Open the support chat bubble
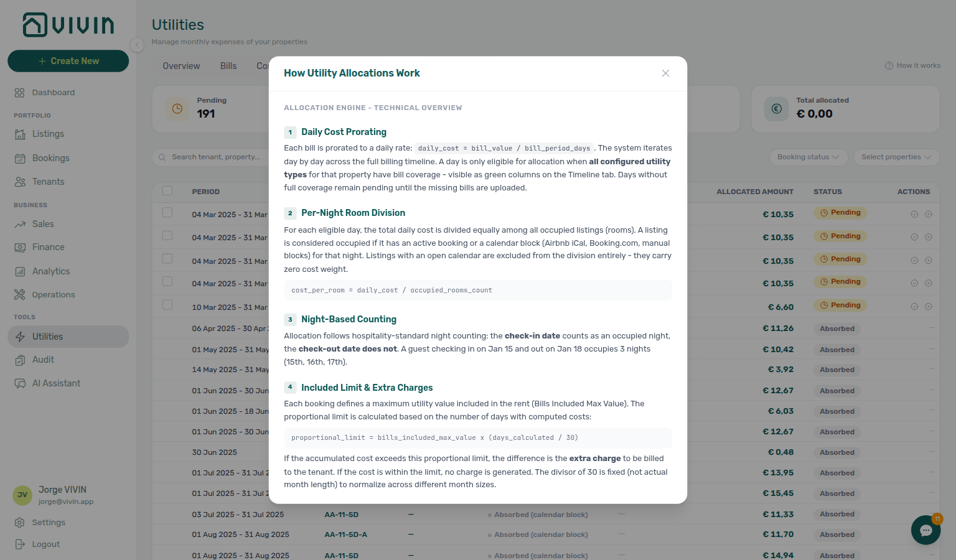Image resolution: width=956 pixels, height=560 pixels. [926, 530]
